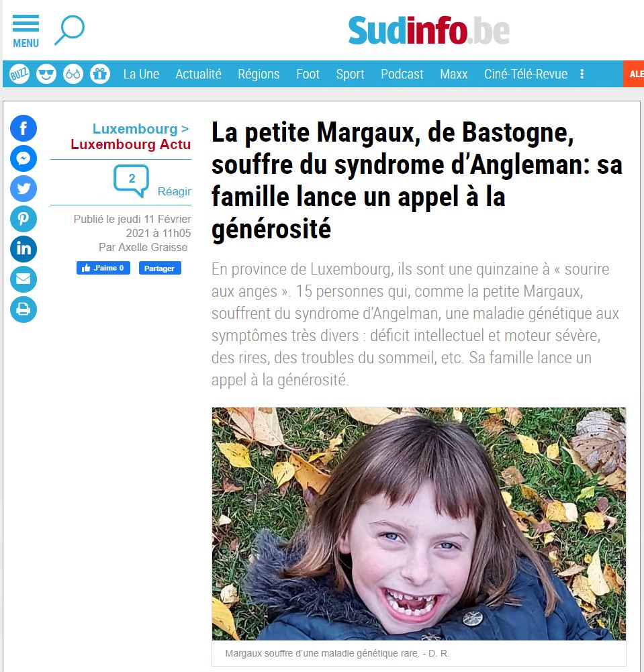This screenshot has height=672, width=644.
Task: Click the sunglasses smiley icon
Action: click(46, 74)
